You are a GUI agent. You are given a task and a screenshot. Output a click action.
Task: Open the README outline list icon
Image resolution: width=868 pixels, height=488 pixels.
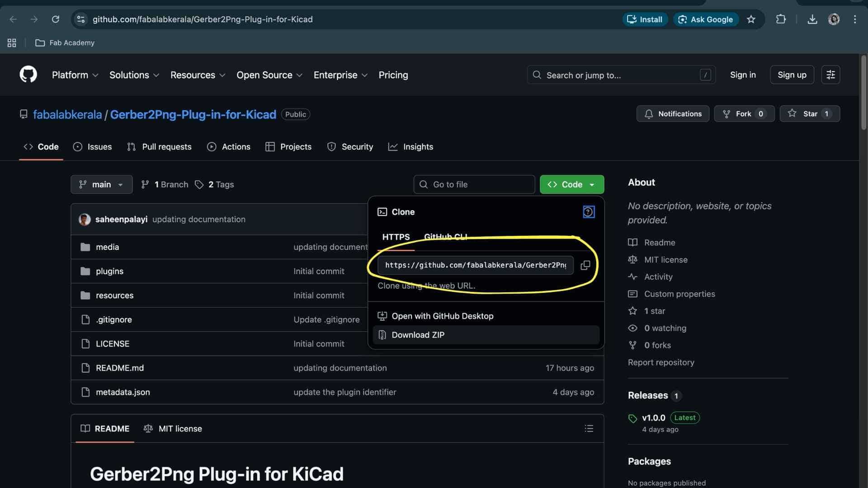point(589,428)
